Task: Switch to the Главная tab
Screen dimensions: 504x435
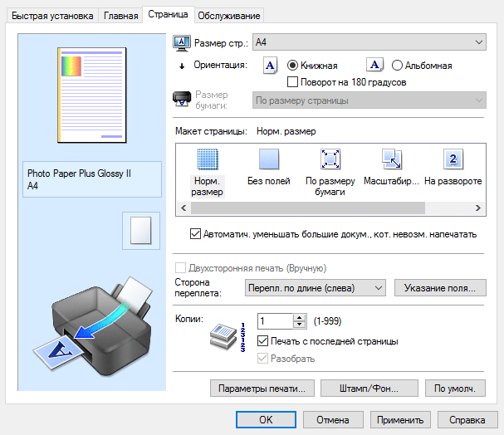Action: [x=121, y=16]
